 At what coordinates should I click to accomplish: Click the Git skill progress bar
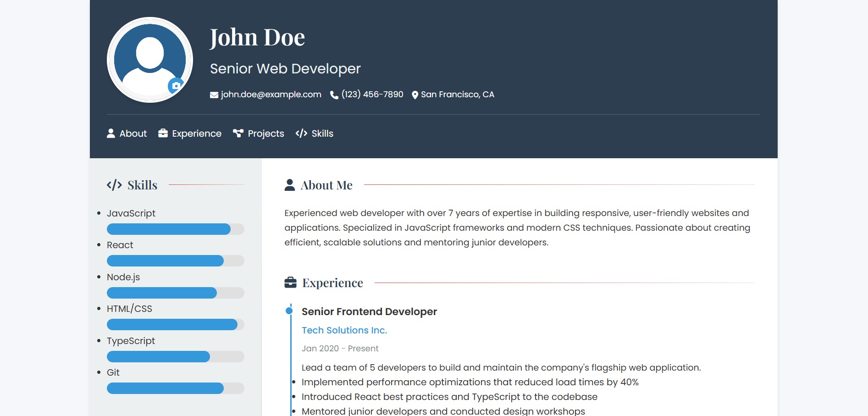(176, 388)
